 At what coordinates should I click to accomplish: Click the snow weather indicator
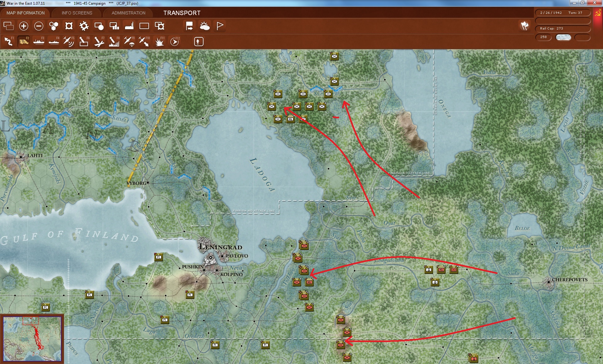(563, 37)
